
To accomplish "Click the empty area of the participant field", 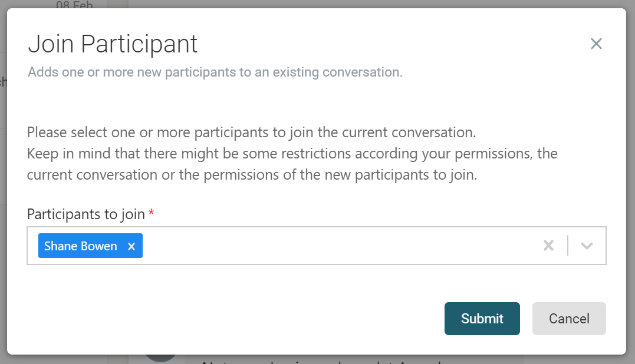I will point(324,246).
